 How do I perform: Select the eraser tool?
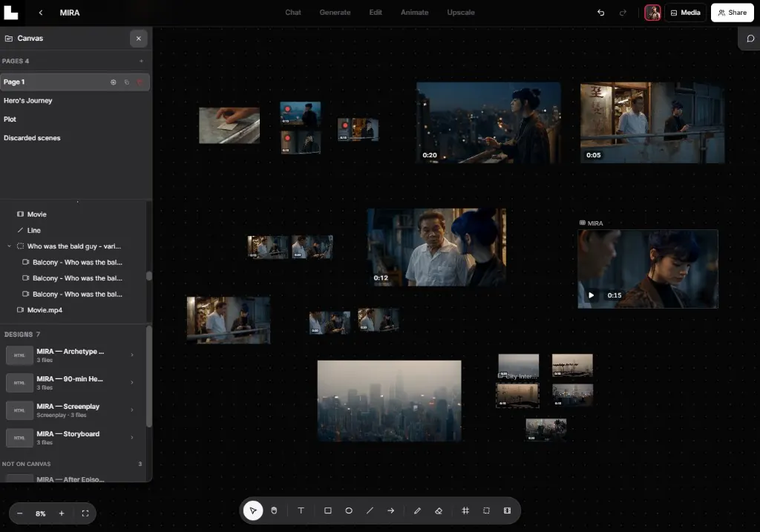pyautogui.click(x=439, y=510)
